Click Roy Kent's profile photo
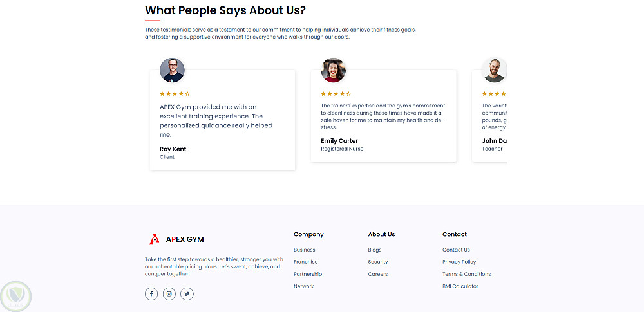Viewport: 644px width, 312px height. [172, 70]
